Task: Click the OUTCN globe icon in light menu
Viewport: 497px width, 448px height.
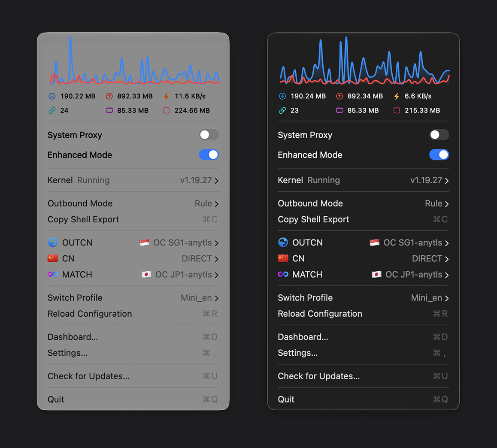Action: [x=53, y=242]
